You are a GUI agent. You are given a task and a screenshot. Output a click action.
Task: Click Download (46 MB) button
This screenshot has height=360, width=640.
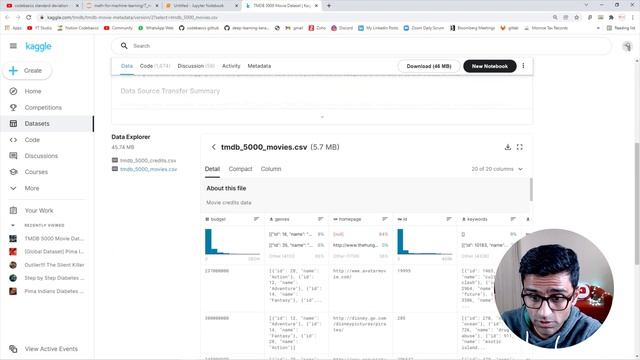[429, 66]
